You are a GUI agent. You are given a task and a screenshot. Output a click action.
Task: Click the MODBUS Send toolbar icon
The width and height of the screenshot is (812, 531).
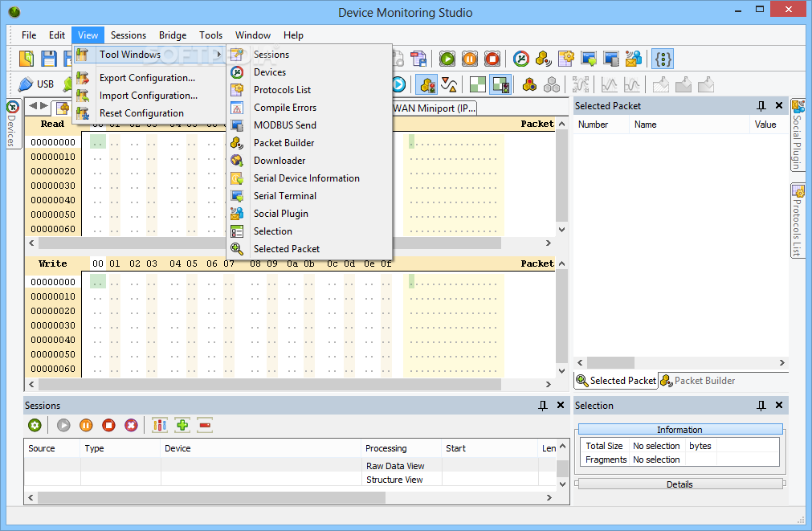point(611,59)
